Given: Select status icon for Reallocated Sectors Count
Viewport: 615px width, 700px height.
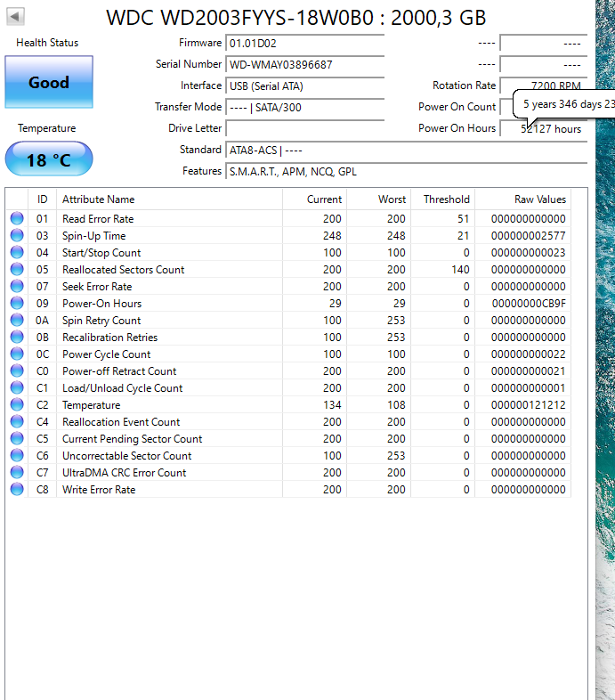Looking at the screenshot, I should pos(17,270).
